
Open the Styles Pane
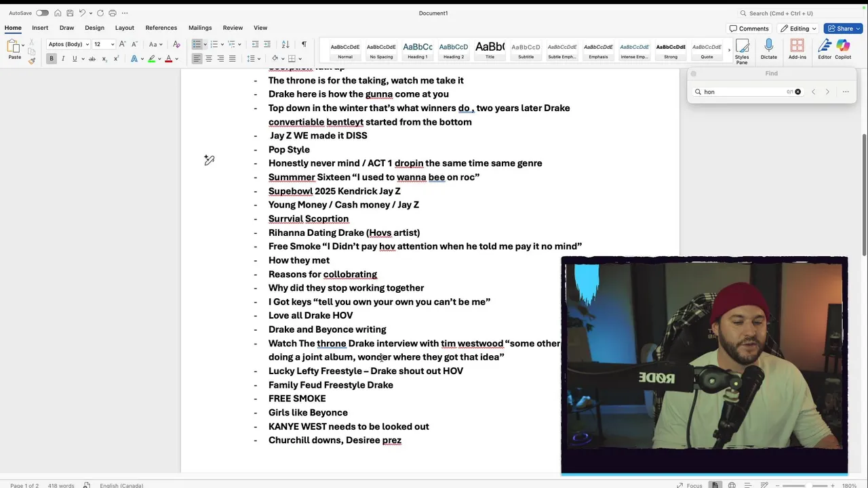point(742,51)
